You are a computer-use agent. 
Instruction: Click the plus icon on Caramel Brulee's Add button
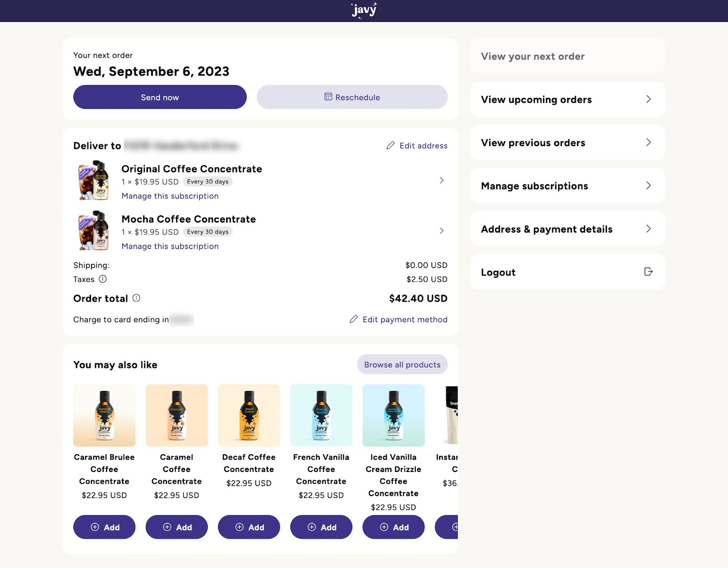click(95, 527)
